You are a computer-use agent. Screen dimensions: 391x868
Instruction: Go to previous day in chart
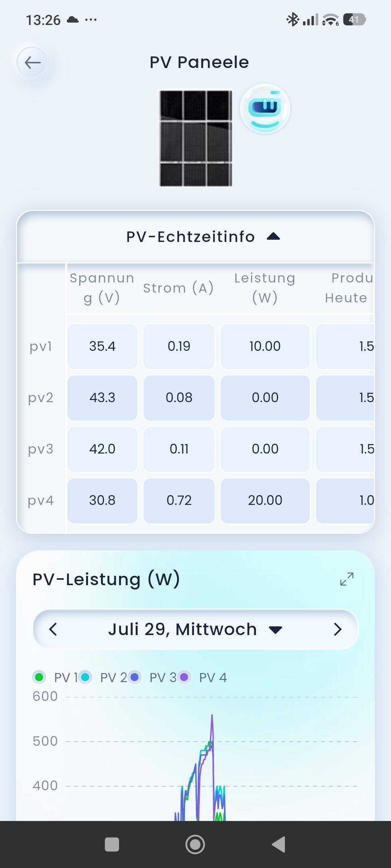point(53,629)
